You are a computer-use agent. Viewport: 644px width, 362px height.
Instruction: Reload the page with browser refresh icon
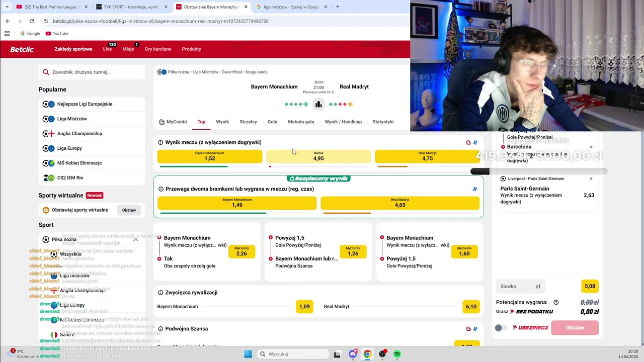pyautogui.click(x=32, y=21)
